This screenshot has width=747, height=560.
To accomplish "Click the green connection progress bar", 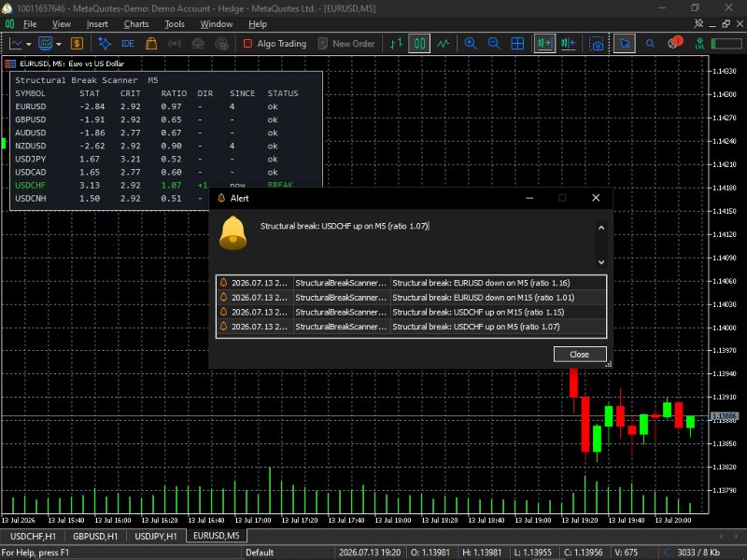I will [x=726, y=43].
